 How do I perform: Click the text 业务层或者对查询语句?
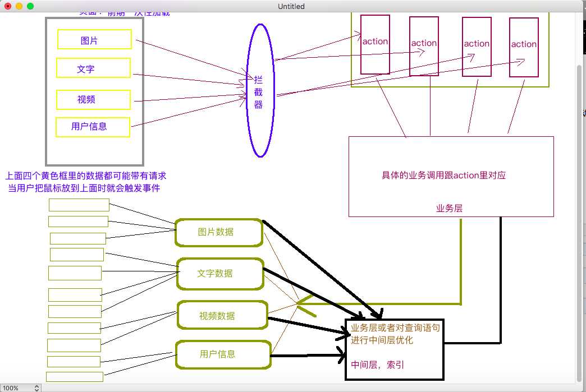pyautogui.click(x=395, y=328)
